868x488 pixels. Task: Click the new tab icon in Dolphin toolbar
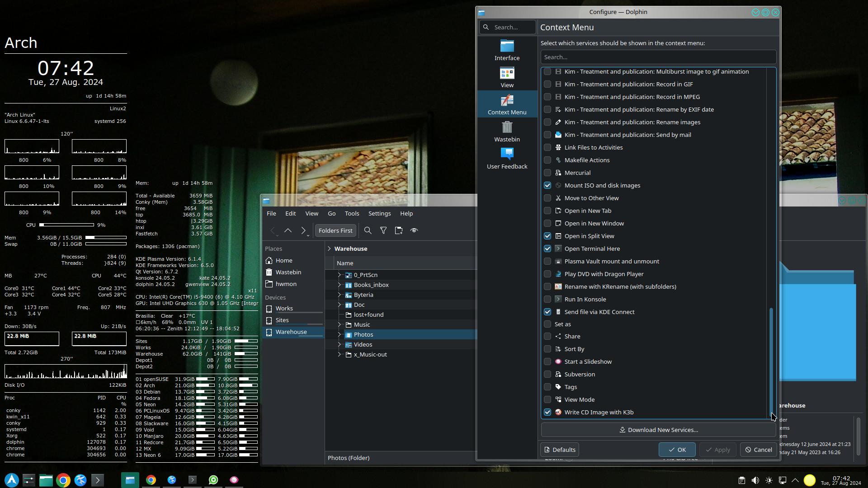(x=399, y=230)
